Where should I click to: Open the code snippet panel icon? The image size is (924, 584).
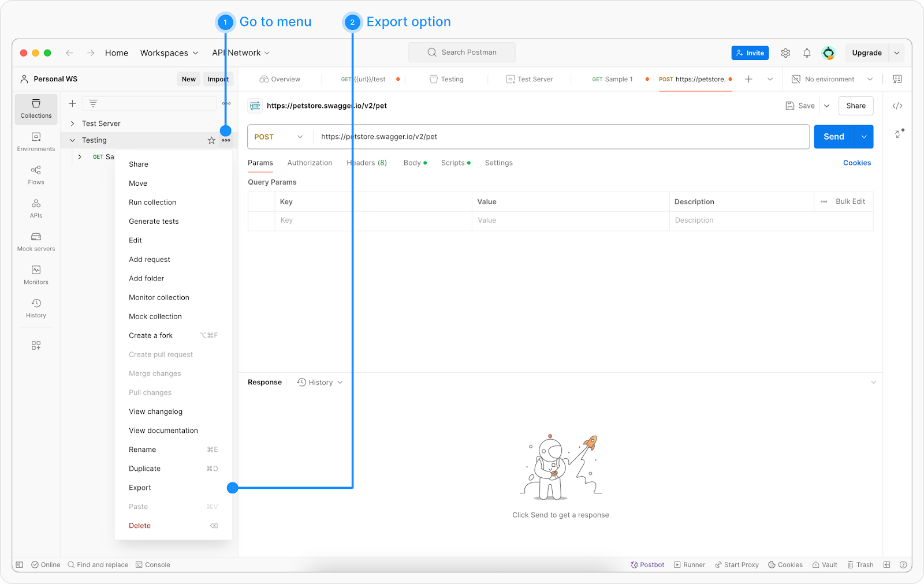coord(897,106)
